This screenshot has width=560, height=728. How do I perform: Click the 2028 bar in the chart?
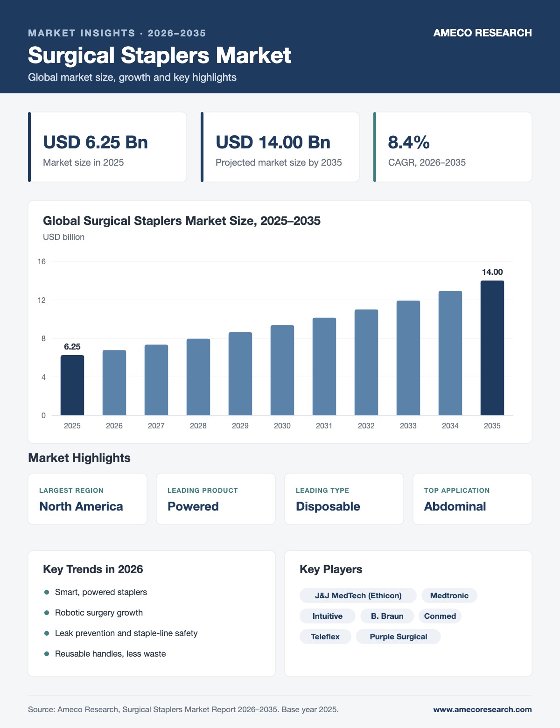click(x=198, y=377)
